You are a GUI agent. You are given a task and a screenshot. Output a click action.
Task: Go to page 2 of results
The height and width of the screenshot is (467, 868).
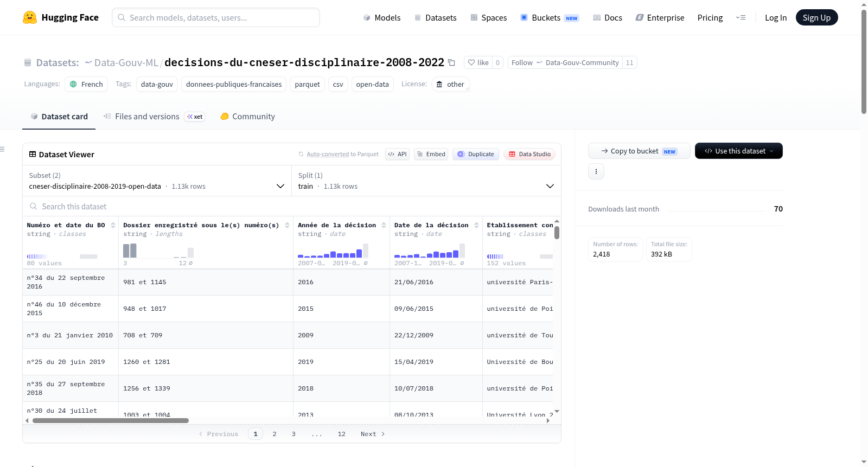275,434
